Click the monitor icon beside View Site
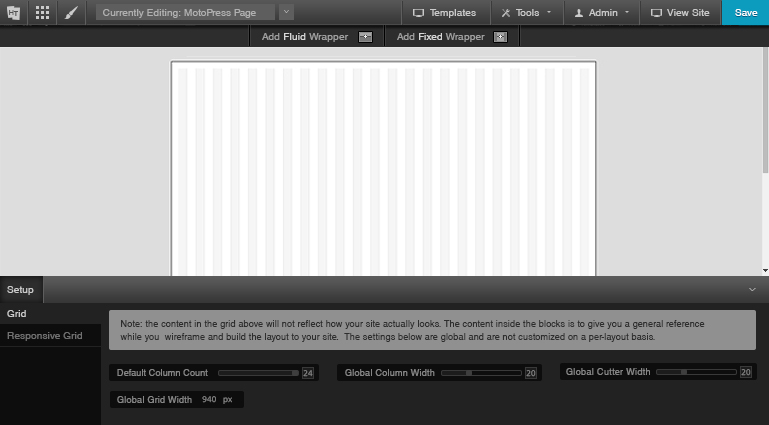This screenshot has height=425, width=769. [656, 13]
